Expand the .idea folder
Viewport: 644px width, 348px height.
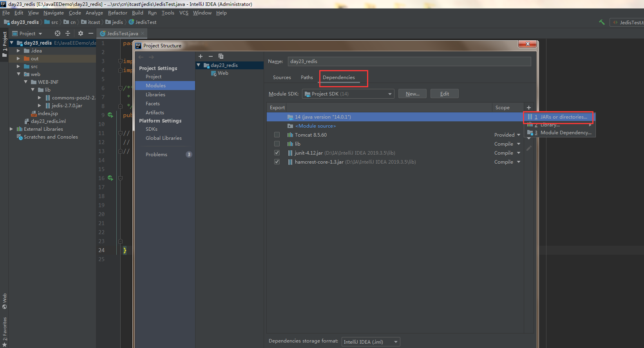(x=18, y=51)
